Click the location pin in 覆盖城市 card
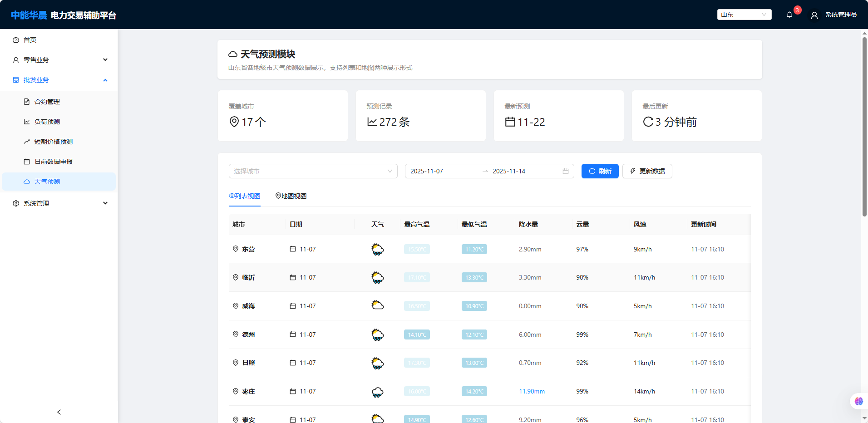The height and width of the screenshot is (423, 868). [234, 122]
